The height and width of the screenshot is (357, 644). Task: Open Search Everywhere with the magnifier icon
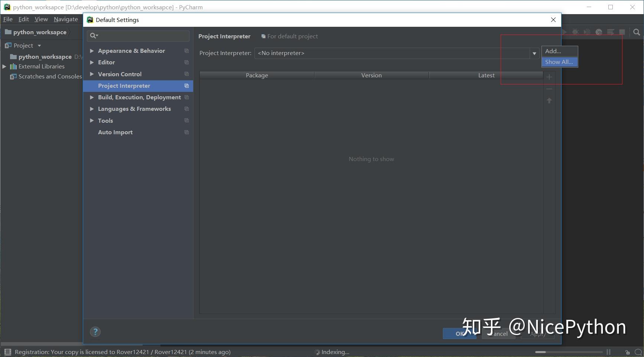pos(637,32)
